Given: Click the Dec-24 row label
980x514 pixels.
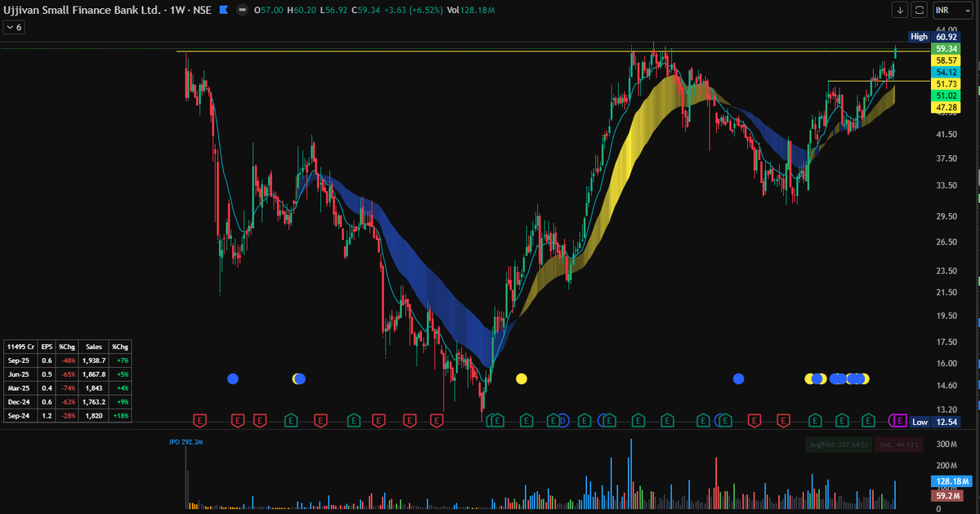Looking at the screenshot, I should click(x=20, y=401).
